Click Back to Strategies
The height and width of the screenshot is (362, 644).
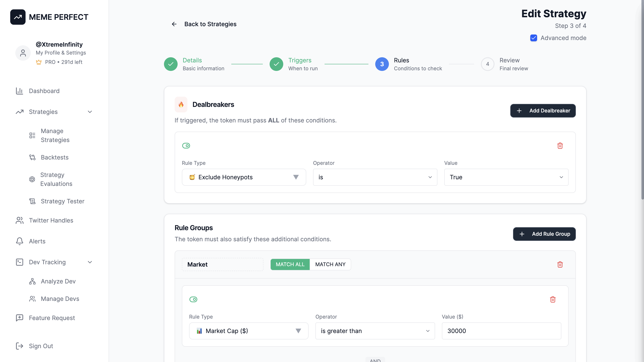point(210,24)
